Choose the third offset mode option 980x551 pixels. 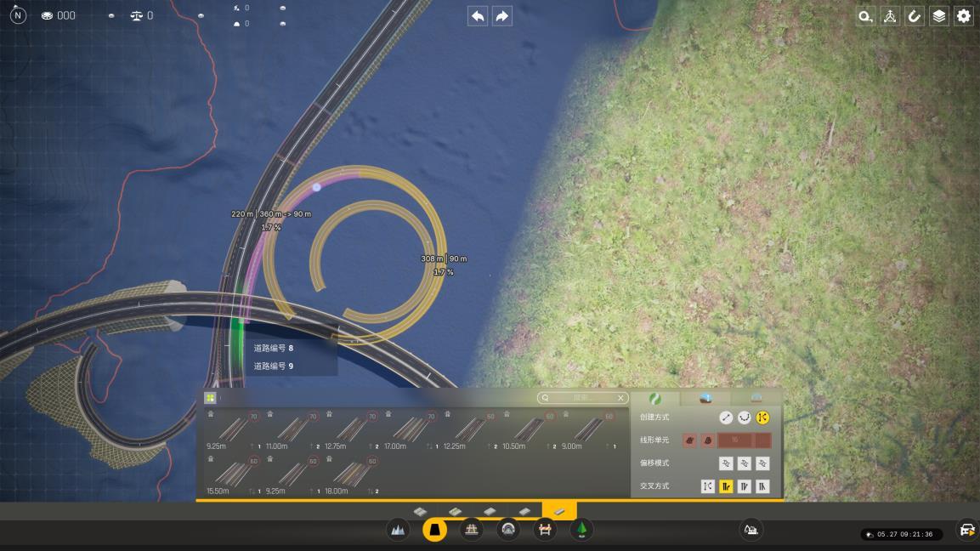762,463
